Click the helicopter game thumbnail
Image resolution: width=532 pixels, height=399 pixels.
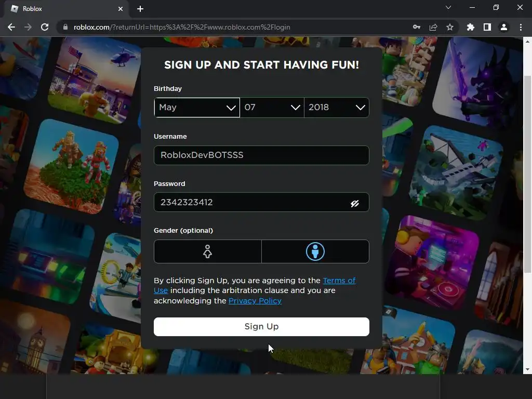[96, 80]
